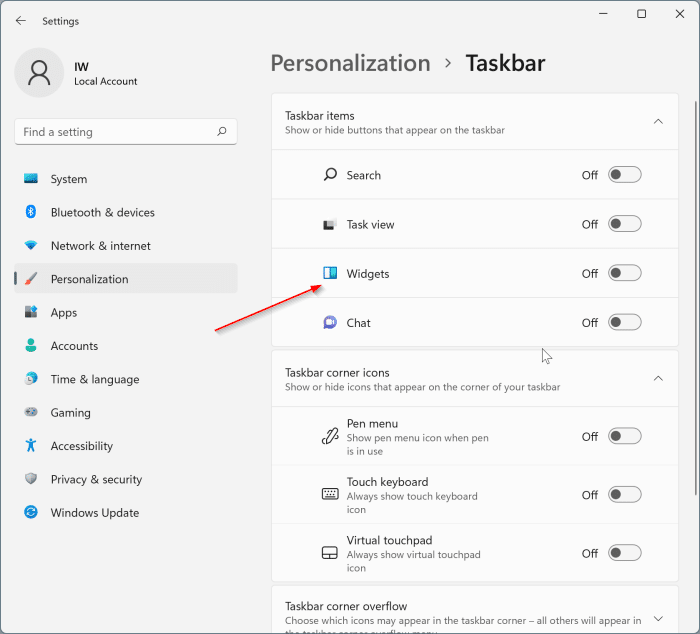Click the Virtual touchpad icon
The width and height of the screenshot is (700, 634).
(330, 553)
